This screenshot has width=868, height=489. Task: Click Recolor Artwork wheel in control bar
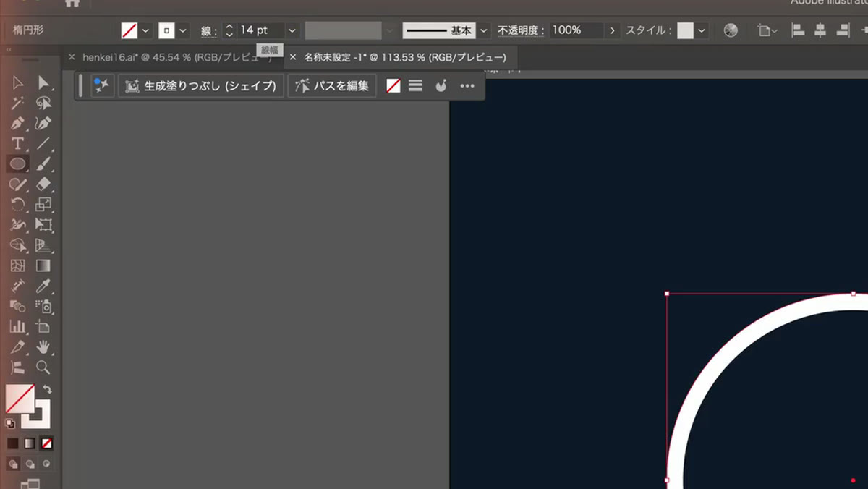coord(731,30)
